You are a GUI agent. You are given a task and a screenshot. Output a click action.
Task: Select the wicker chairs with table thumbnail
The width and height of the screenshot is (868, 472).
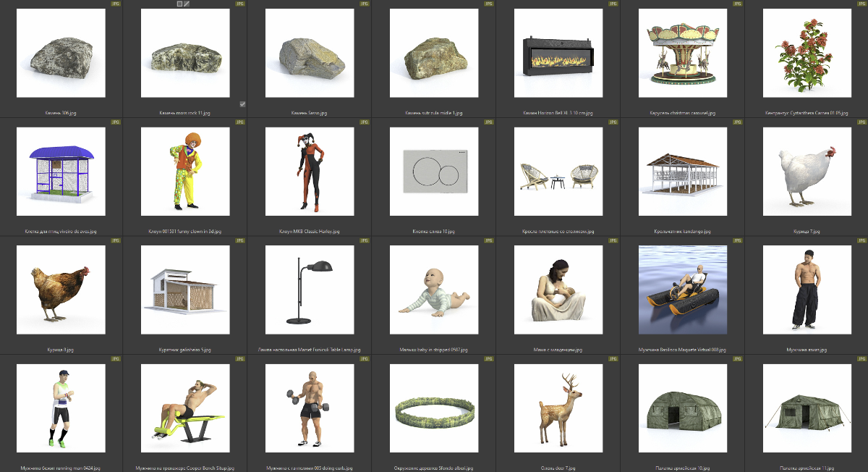click(558, 172)
